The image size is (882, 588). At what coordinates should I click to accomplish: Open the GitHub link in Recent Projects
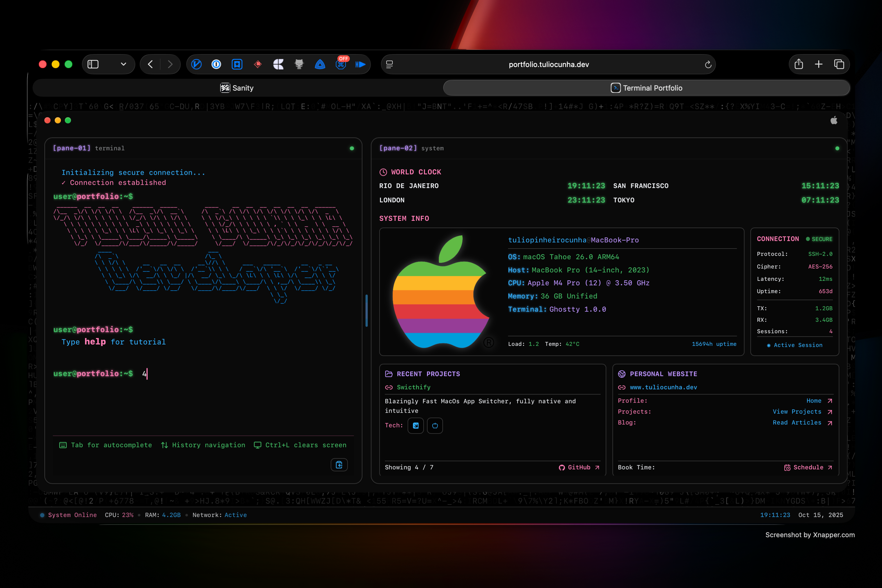(579, 467)
